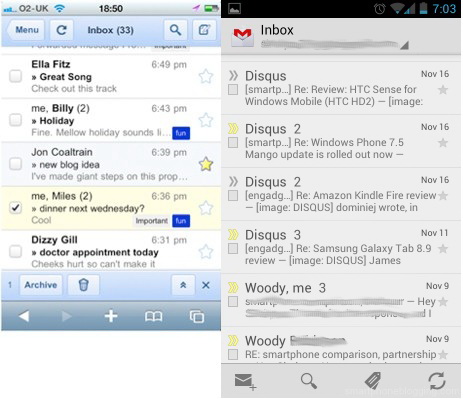Check the Dizzy Gill email checkbox
The width and height of the screenshot is (463, 399).
click(x=15, y=251)
